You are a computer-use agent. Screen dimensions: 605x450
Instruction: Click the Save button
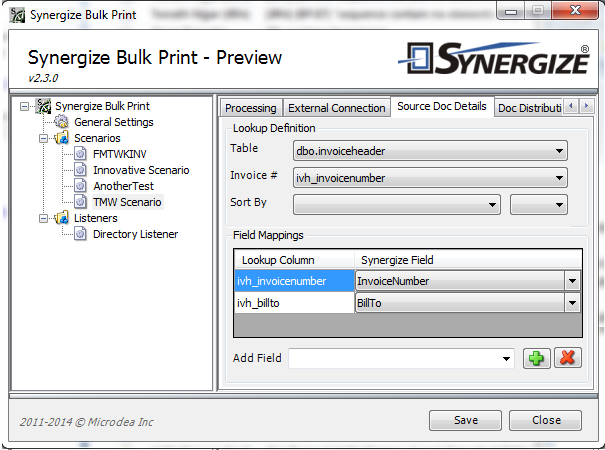click(465, 420)
